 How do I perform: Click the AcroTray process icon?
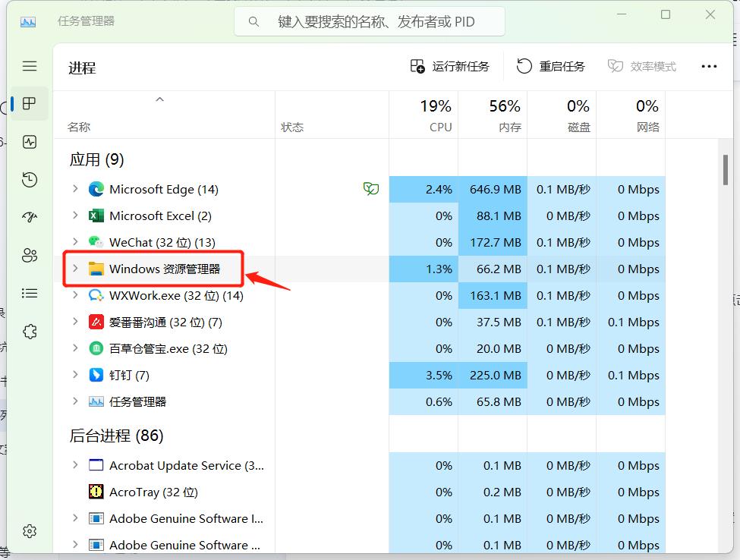[x=96, y=492]
